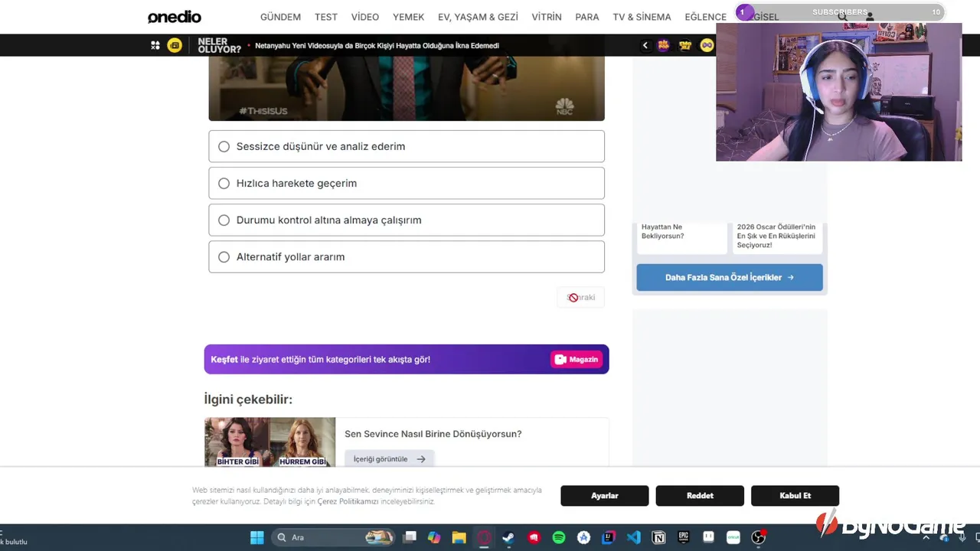Open 'Sen Sevince Nasıl Birine Dönüşüyorsun?' article
Viewport: 980px width, 551px height.
tap(433, 434)
